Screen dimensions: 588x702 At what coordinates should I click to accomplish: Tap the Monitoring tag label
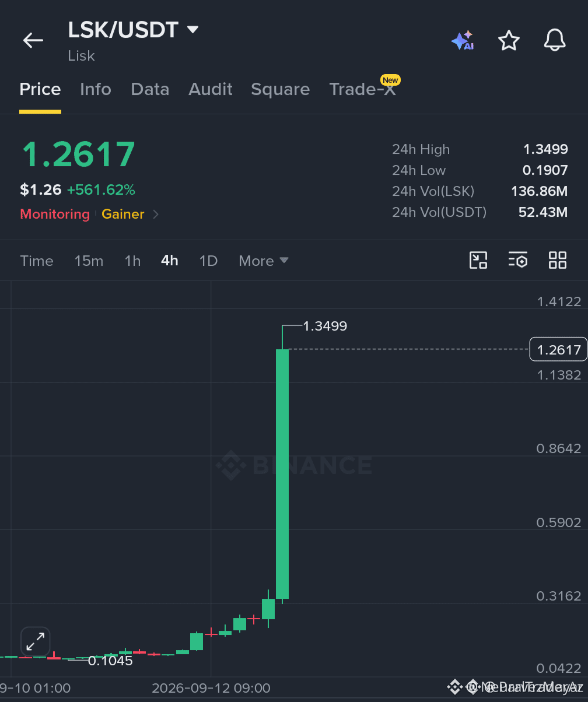tap(55, 214)
